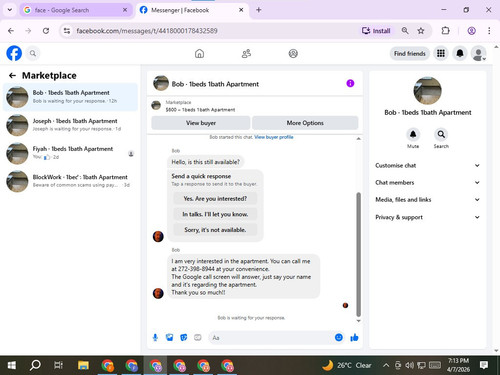Image resolution: width=500 pixels, height=375 pixels.
Task: Click the browser address bar URL
Action: (147, 31)
